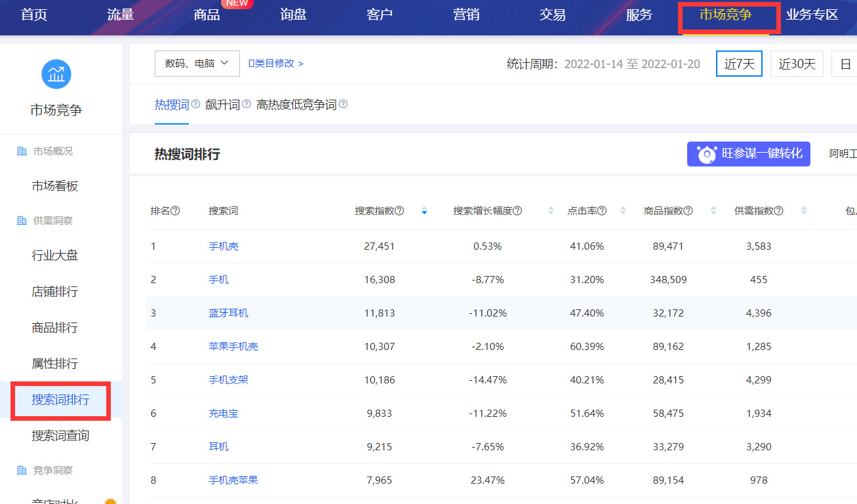857x504 pixels.
Task: Open 交易 in top navigation
Action: pyautogui.click(x=553, y=14)
